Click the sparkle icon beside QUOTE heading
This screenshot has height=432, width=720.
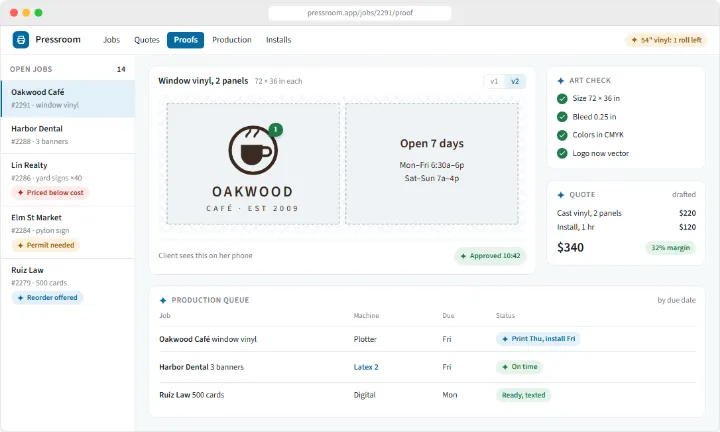pos(561,195)
